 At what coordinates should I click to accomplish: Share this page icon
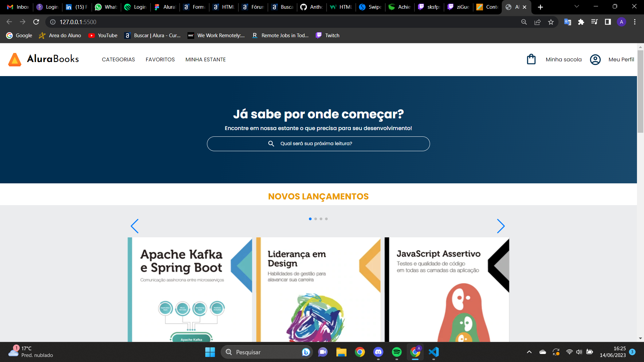click(x=537, y=22)
